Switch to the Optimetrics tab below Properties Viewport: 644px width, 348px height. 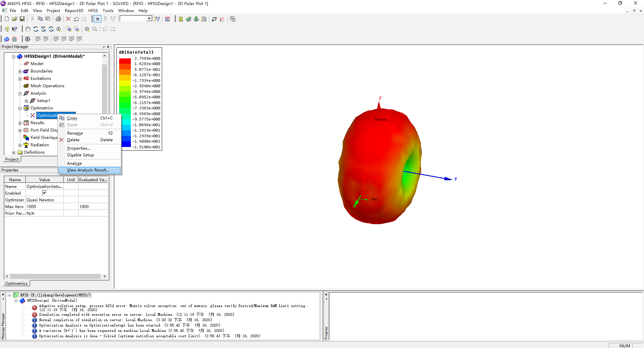pyautogui.click(x=16, y=284)
